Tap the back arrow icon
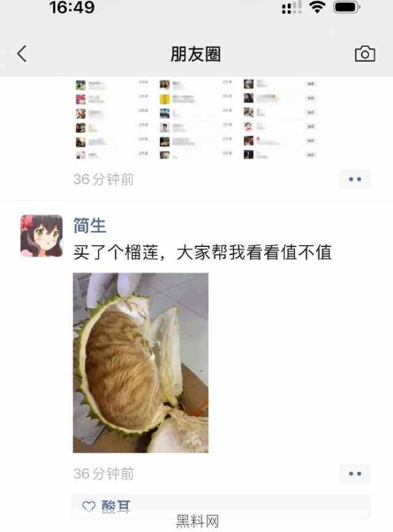 coord(22,54)
